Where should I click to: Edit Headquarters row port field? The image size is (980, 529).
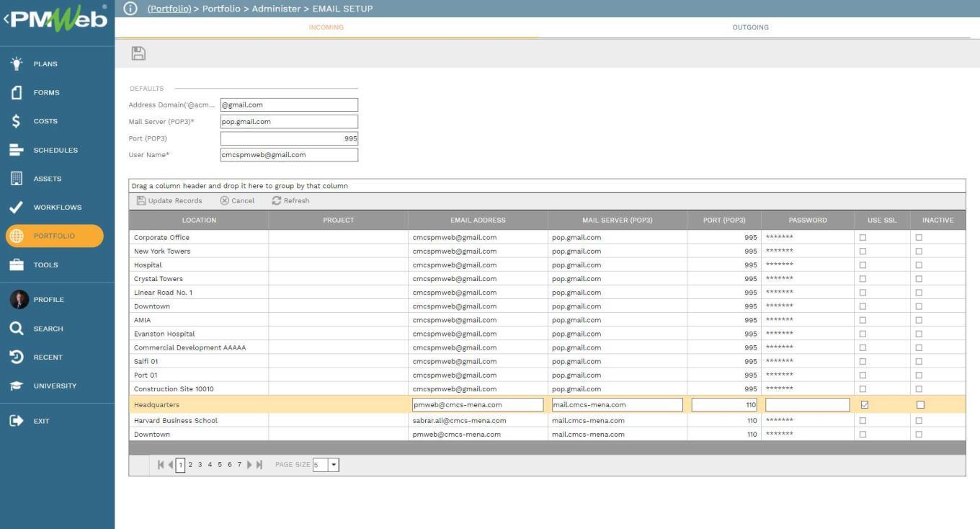(724, 405)
